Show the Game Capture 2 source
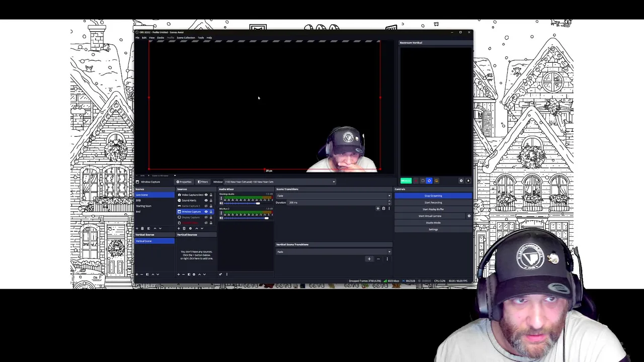The height and width of the screenshot is (362, 644). [x=206, y=206]
